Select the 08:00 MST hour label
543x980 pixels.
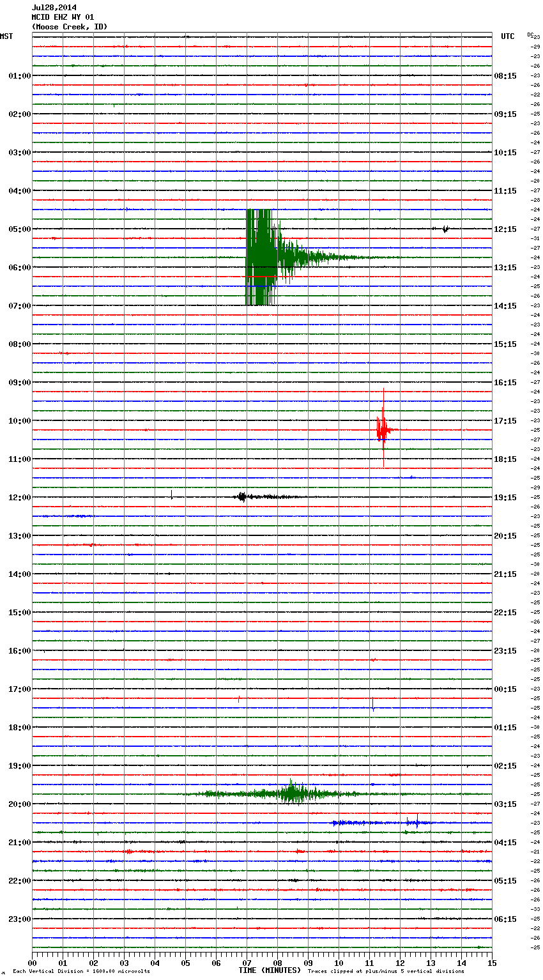[20, 344]
